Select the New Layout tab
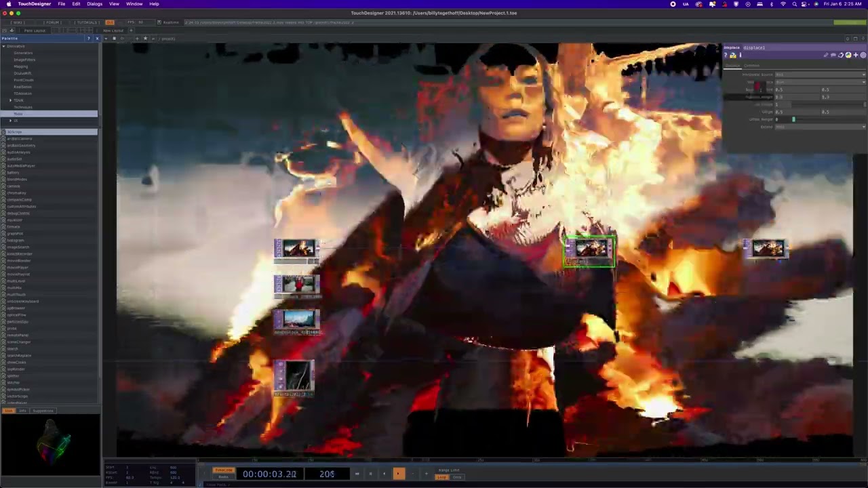Image resolution: width=868 pixels, height=488 pixels. [113, 30]
